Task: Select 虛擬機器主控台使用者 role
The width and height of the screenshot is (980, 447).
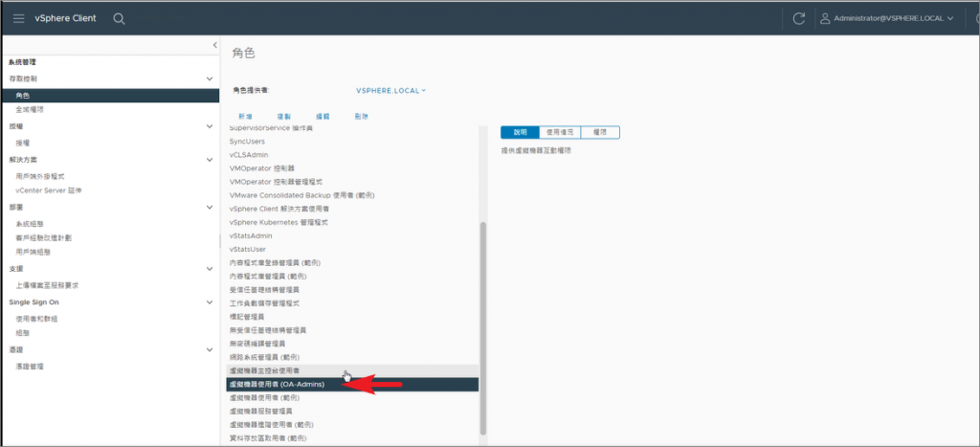Action: tap(352, 370)
